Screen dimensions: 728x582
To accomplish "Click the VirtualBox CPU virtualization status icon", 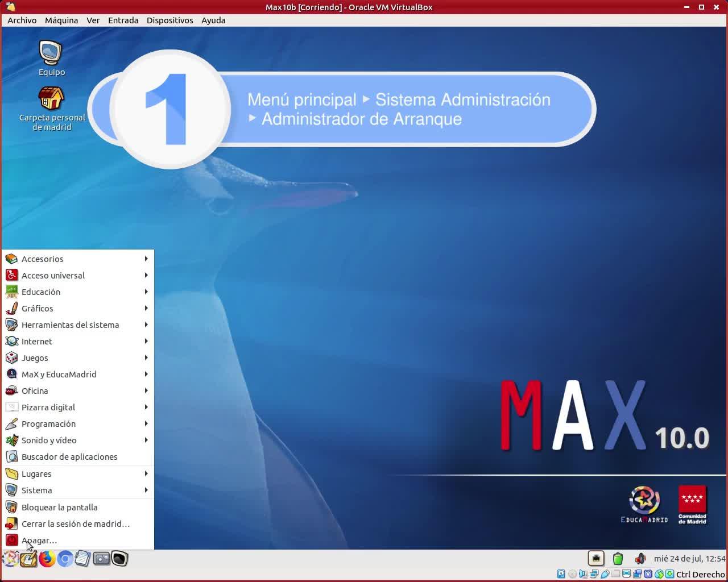I will point(648,574).
